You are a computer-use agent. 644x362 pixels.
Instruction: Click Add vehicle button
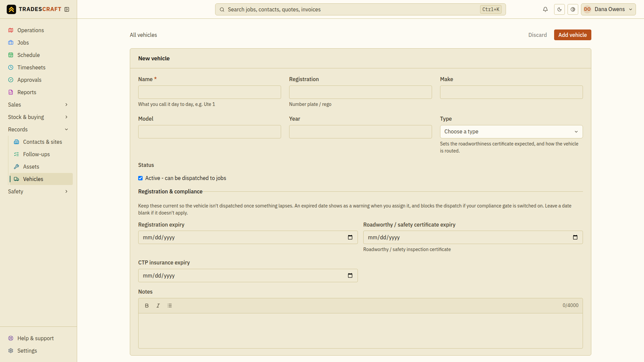[573, 35]
